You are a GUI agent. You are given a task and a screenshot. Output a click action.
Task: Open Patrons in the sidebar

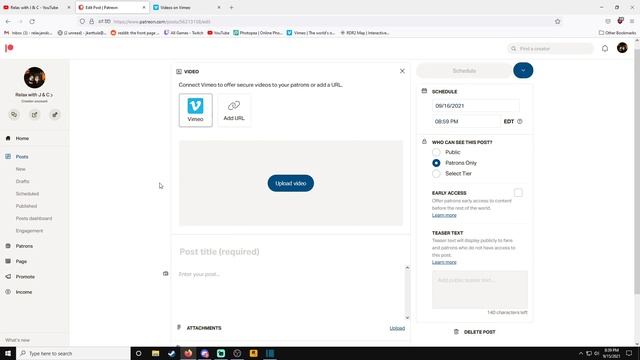click(24, 246)
